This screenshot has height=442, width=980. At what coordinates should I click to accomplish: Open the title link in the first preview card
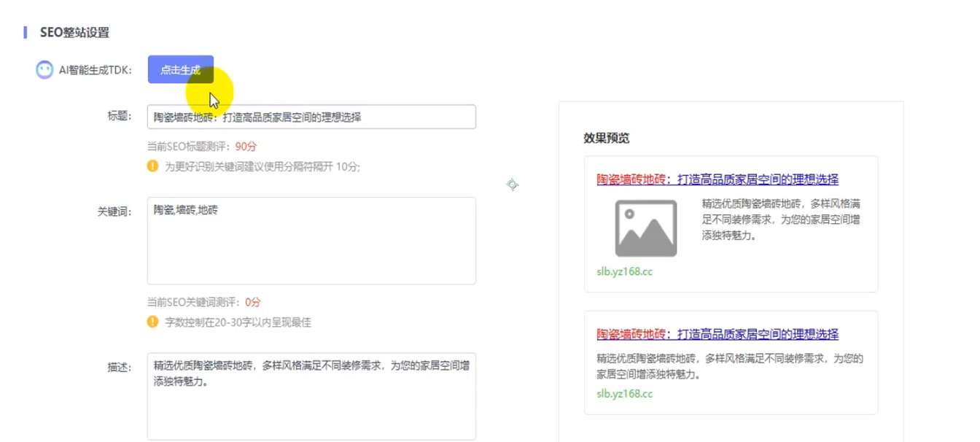(x=717, y=179)
